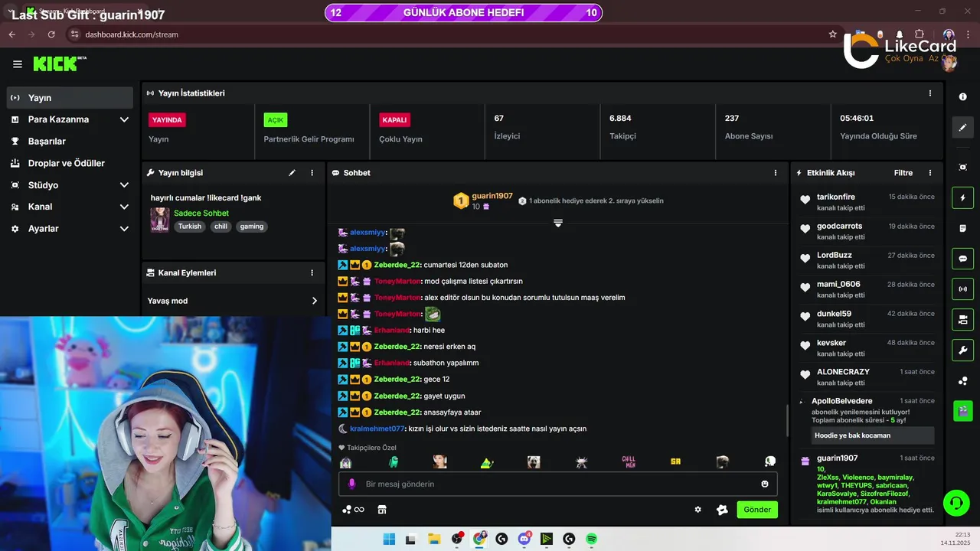Click the Gönder send button
Viewport: 980px width, 551px height.
click(x=757, y=510)
